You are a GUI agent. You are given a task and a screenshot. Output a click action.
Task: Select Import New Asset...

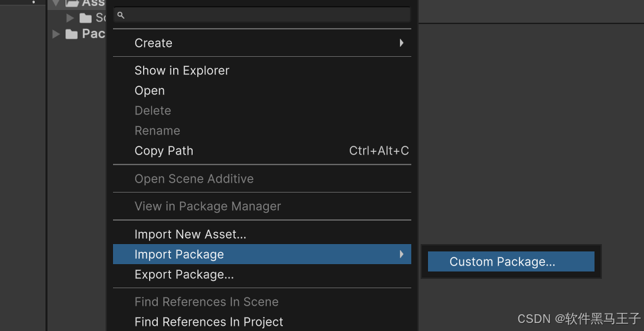click(x=191, y=234)
